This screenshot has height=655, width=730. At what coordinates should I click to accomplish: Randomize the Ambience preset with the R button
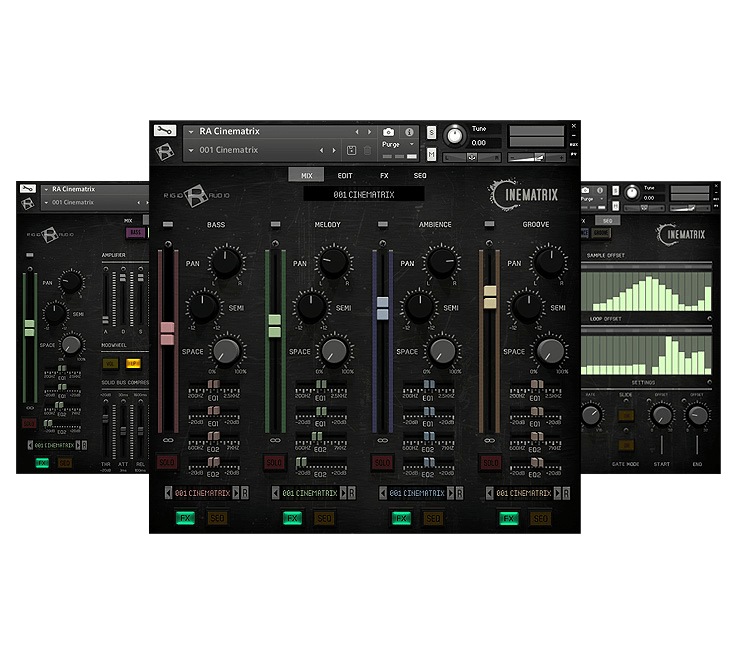460,493
